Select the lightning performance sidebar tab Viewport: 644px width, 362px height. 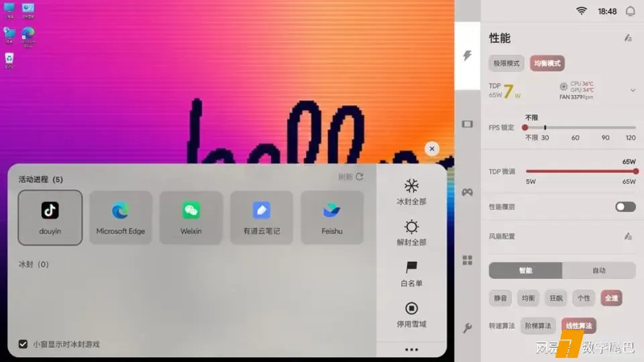coord(467,56)
